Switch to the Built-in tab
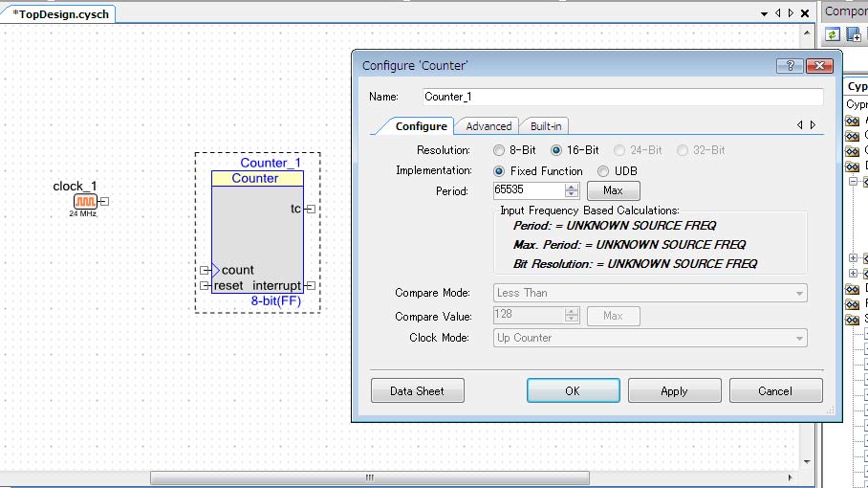Screen dimensions: 868x488 point(545,126)
